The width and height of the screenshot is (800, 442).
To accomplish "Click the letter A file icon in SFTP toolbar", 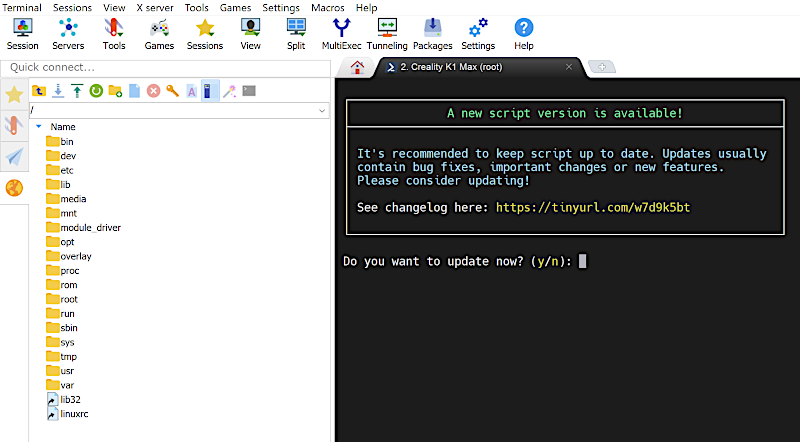I will pyautogui.click(x=191, y=91).
